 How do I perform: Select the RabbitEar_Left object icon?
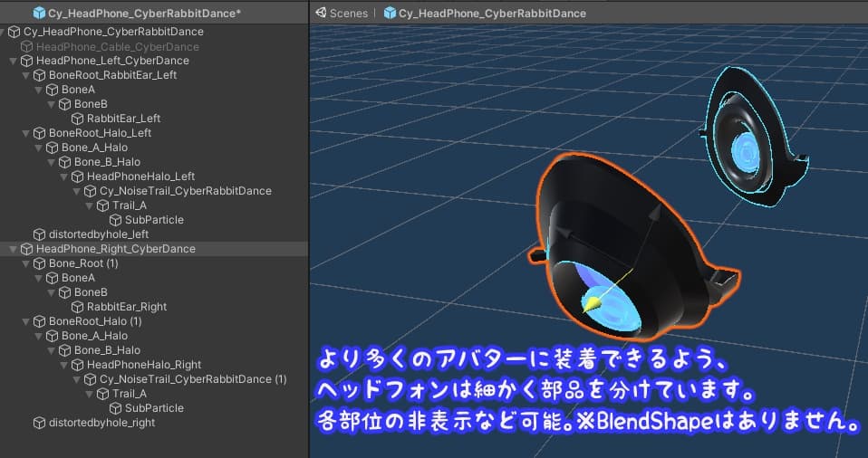coord(78,119)
